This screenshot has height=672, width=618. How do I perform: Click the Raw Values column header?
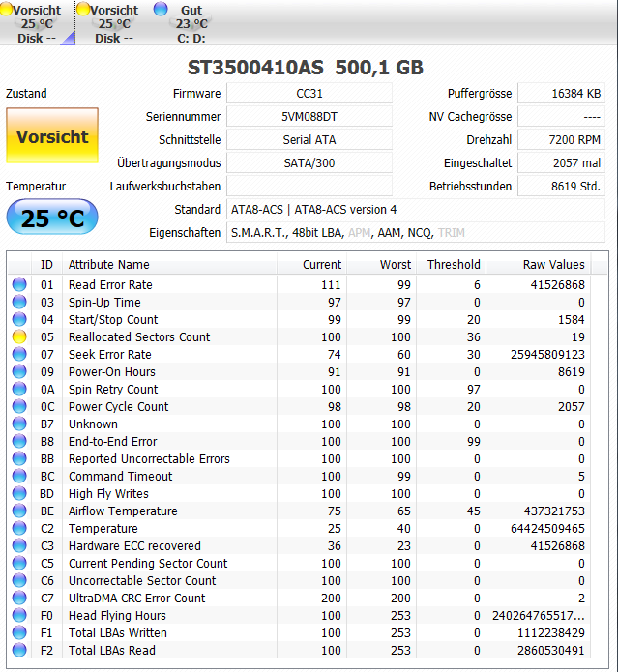pos(539,264)
